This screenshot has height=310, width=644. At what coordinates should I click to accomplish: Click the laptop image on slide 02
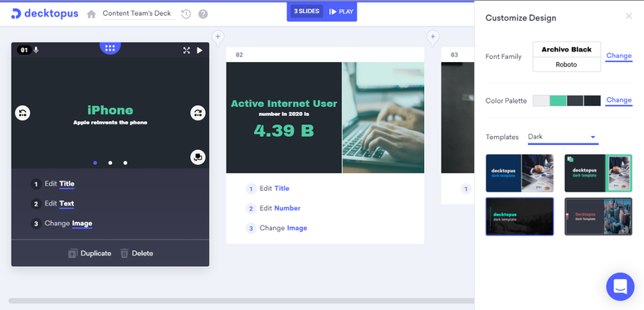[x=383, y=118]
